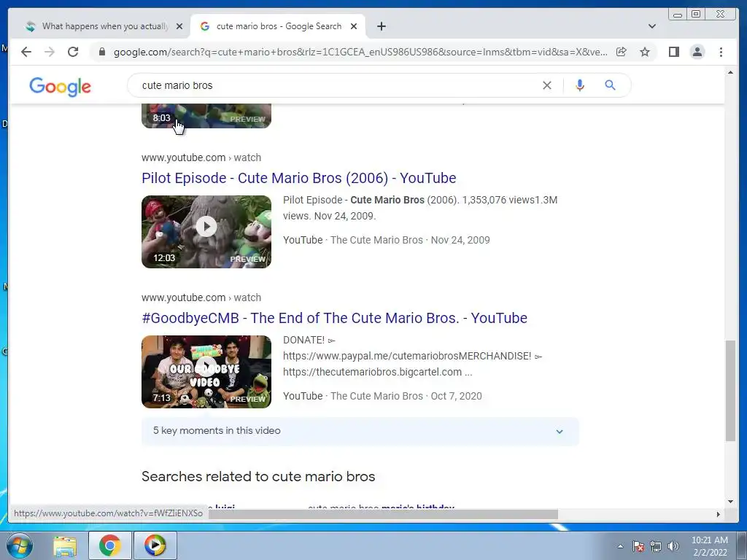This screenshot has width=747, height=560.
Task: Open the volume speaker tray icon
Action: coord(673,546)
